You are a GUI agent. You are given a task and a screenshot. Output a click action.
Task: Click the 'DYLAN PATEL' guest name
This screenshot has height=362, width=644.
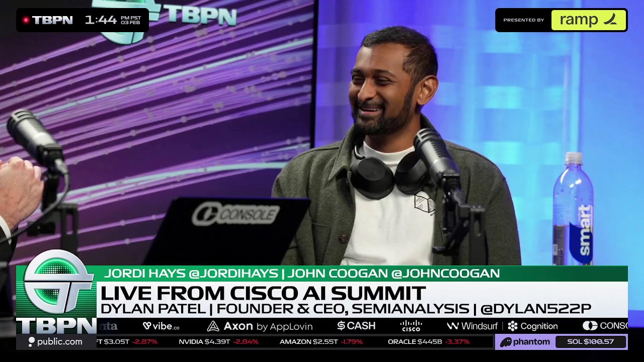click(x=153, y=309)
